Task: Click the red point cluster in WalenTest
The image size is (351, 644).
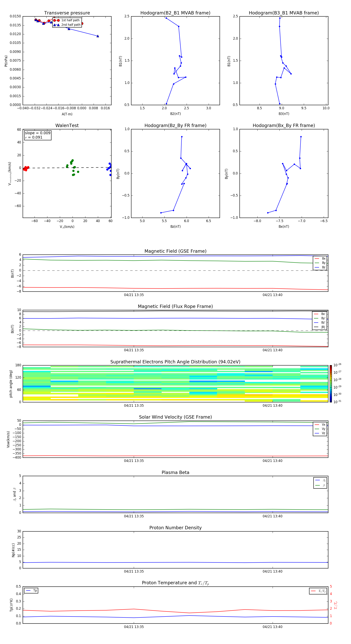Action: (x=26, y=168)
